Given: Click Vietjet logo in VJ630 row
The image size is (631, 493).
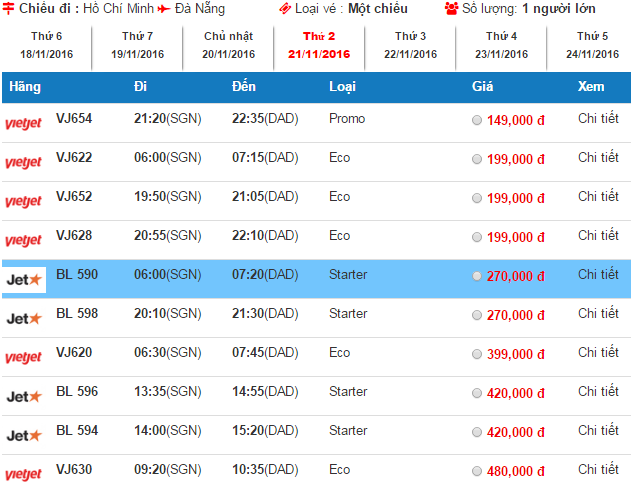Looking at the screenshot, I should 23,474.
